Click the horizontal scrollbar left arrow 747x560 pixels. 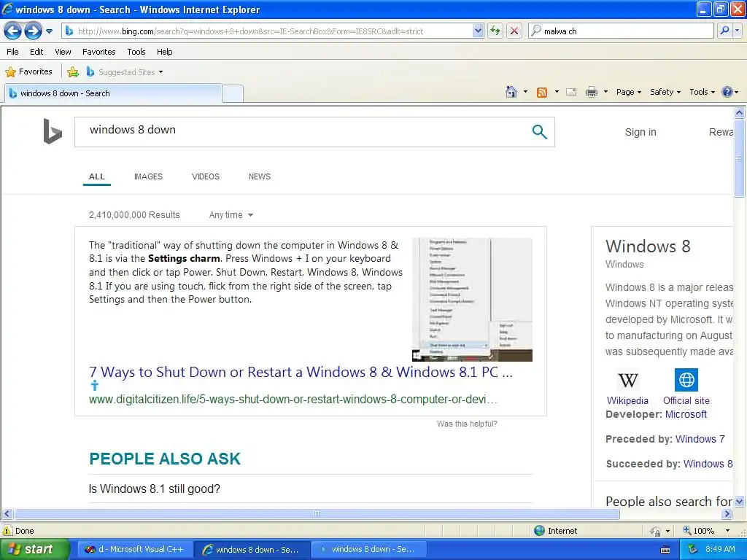click(7, 514)
